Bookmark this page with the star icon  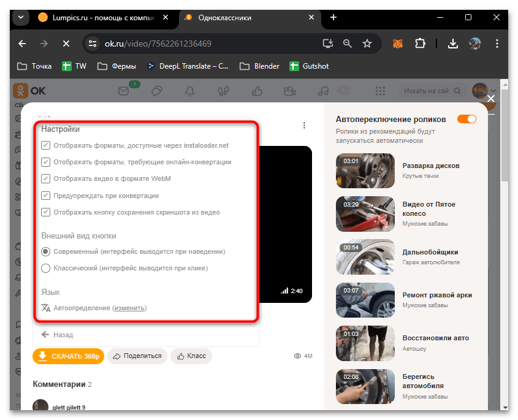click(367, 44)
